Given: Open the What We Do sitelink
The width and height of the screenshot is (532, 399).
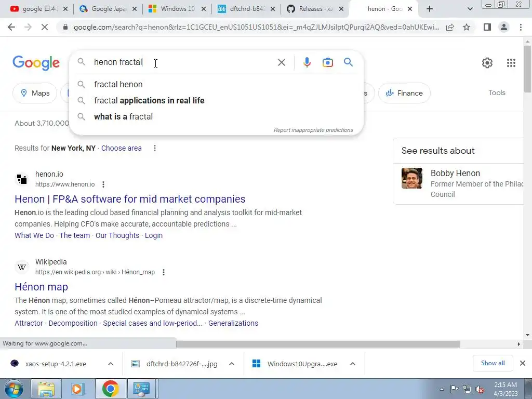Looking at the screenshot, I should click(34, 235).
